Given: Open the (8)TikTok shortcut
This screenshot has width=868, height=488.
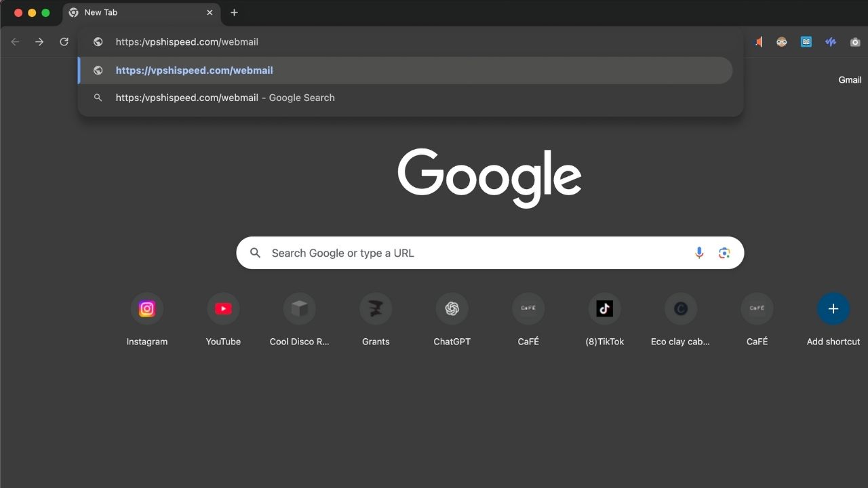Looking at the screenshot, I should (605, 319).
